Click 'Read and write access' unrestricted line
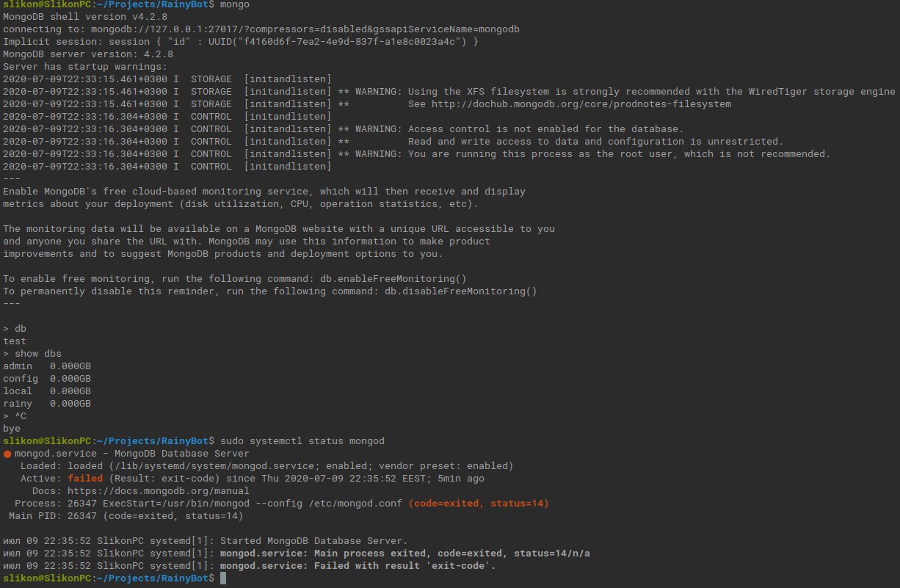 click(393, 142)
